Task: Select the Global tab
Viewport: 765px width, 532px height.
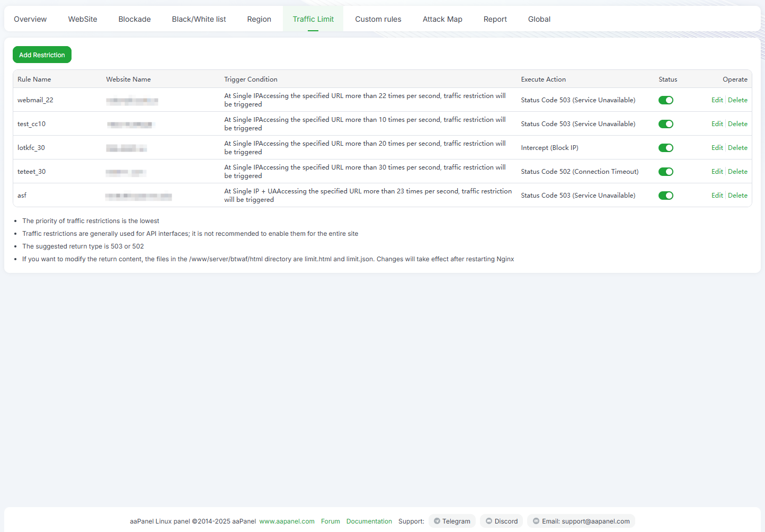Action: (x=539, y=19)
